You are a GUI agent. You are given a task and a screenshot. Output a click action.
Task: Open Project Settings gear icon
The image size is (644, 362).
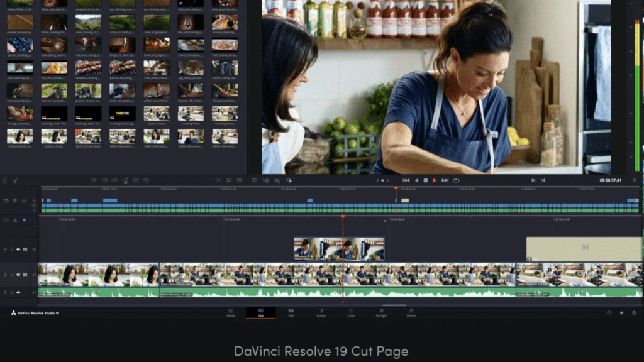coord(633,312)
